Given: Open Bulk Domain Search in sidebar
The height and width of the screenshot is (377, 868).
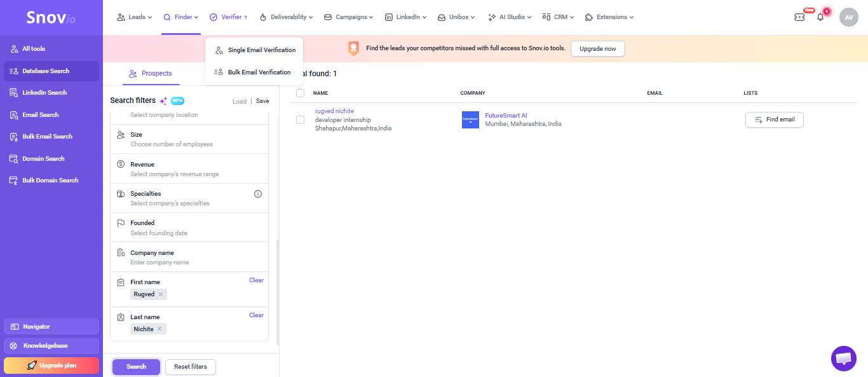Looking at the screenshot, I should click(51, 181).
